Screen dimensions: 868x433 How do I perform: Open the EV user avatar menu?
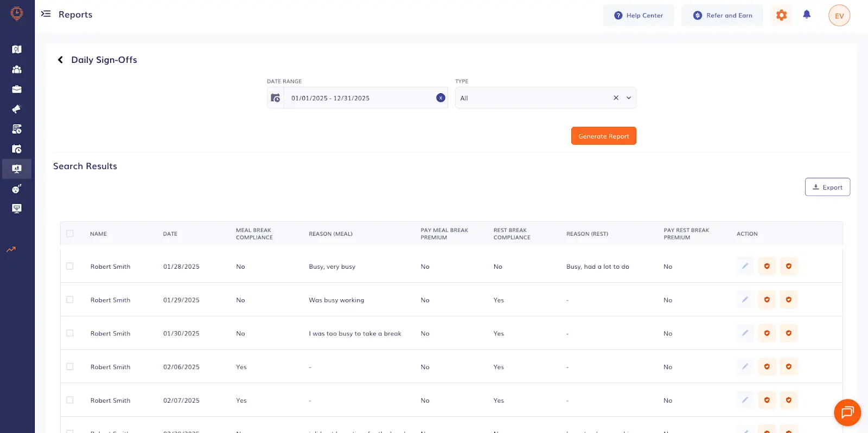839,16
